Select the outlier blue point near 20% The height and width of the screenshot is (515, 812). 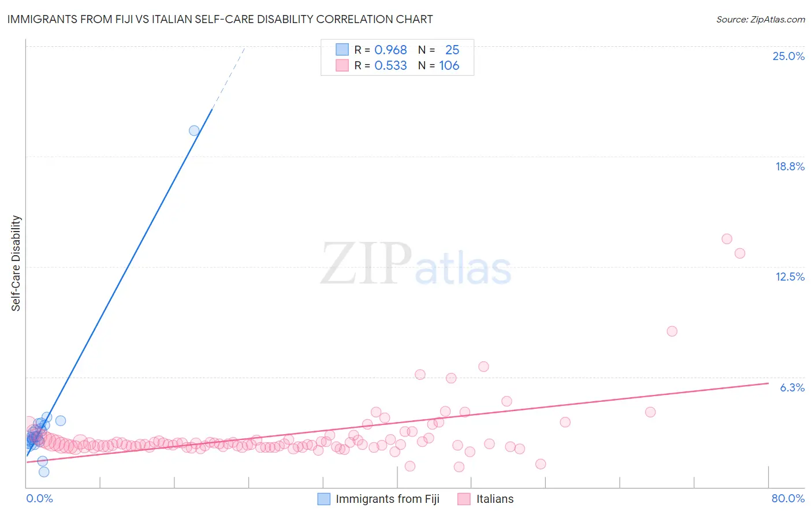tap(194, 130)
